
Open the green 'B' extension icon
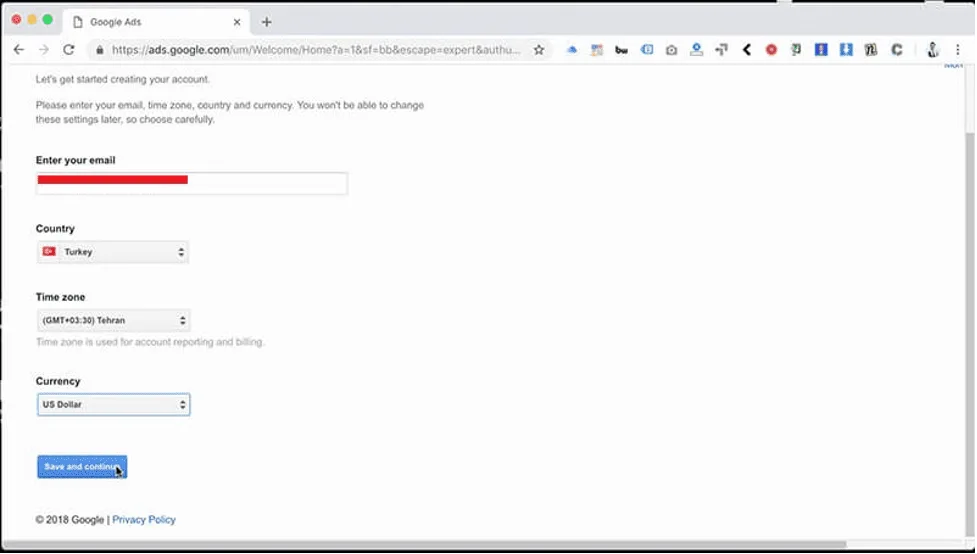[x=796, y=50]
